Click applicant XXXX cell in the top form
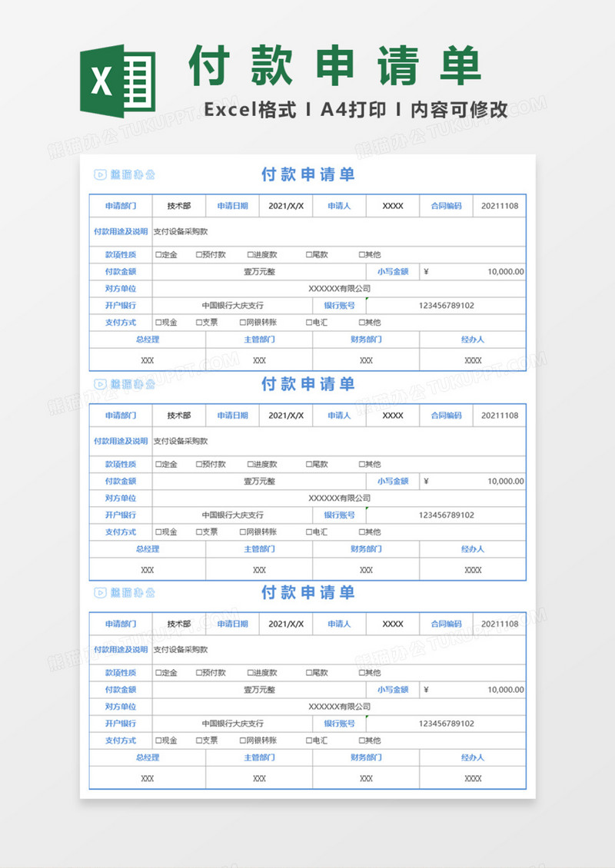 coord(393,206)
